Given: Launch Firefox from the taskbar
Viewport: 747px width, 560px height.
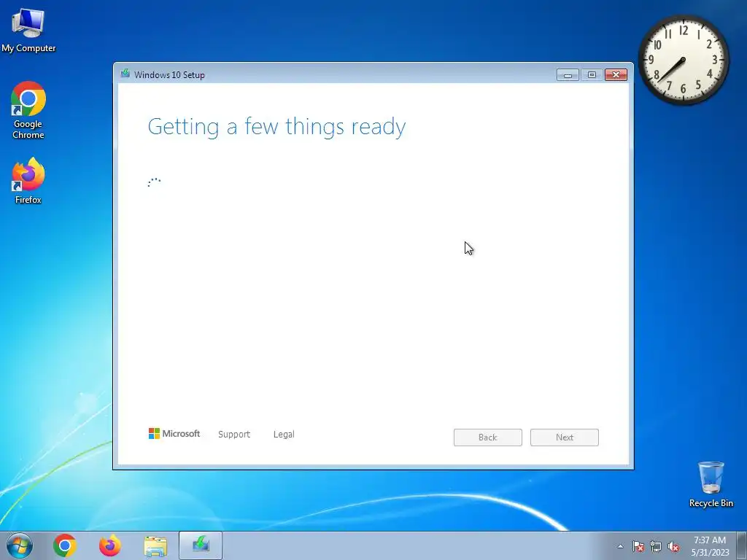Looking at the screenshot, I should 110,545.
